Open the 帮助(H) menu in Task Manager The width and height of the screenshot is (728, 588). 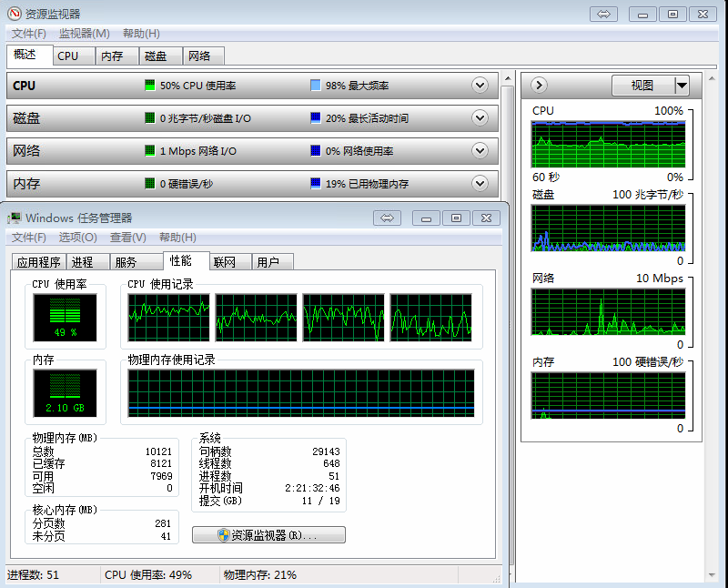(x=177, y=238)
